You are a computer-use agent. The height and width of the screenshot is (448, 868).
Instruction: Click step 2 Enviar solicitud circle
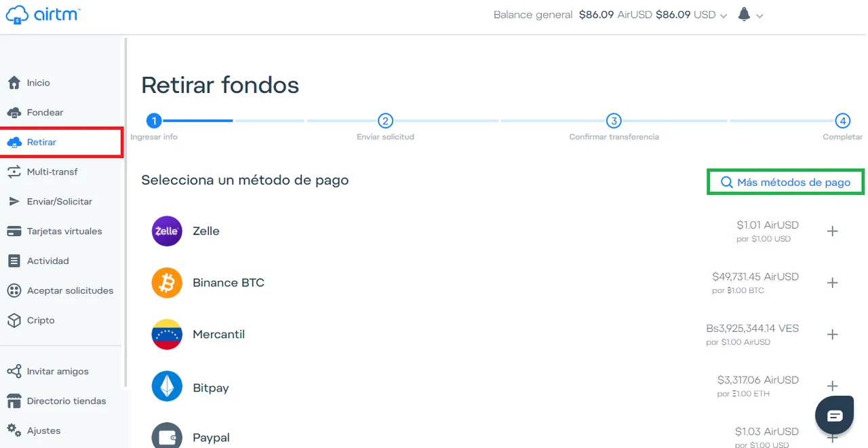[385, 121]
